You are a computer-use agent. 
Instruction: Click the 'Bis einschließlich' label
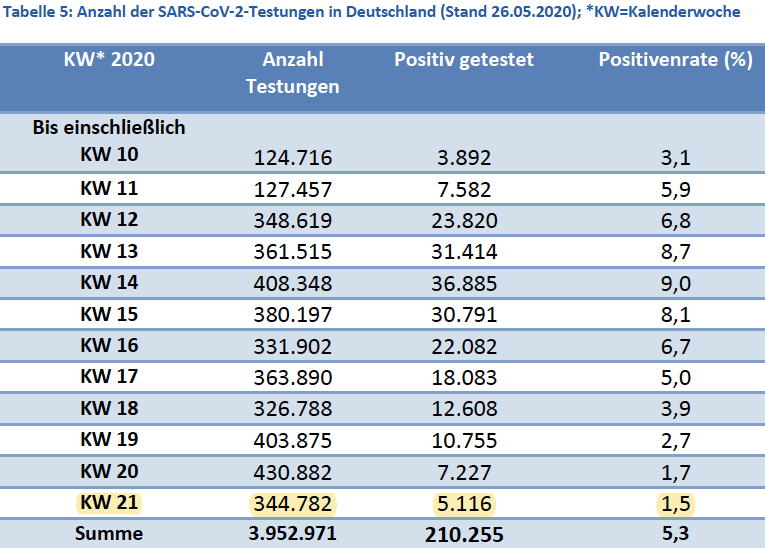tap(109, 128)
